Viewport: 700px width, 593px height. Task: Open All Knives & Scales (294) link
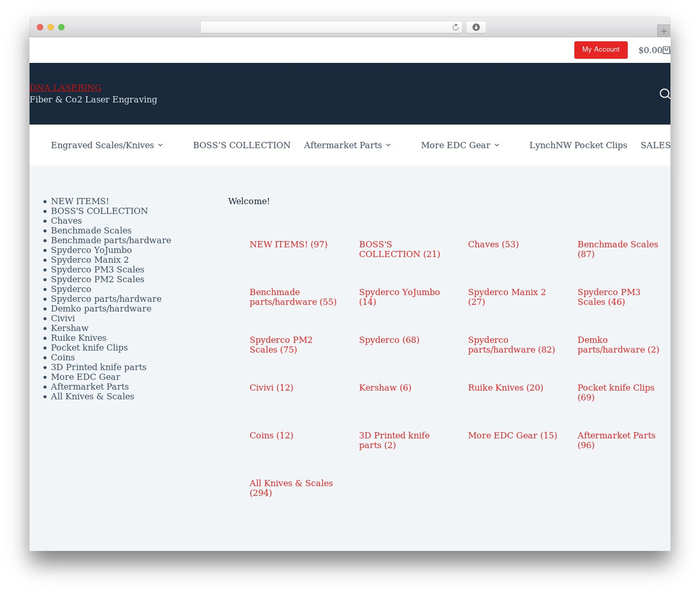[291, 488]
